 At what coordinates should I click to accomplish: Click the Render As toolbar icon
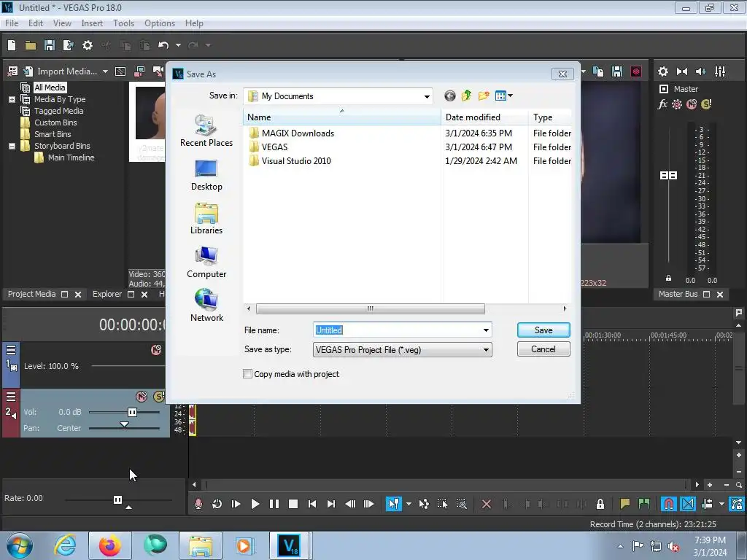coord(68,45)
